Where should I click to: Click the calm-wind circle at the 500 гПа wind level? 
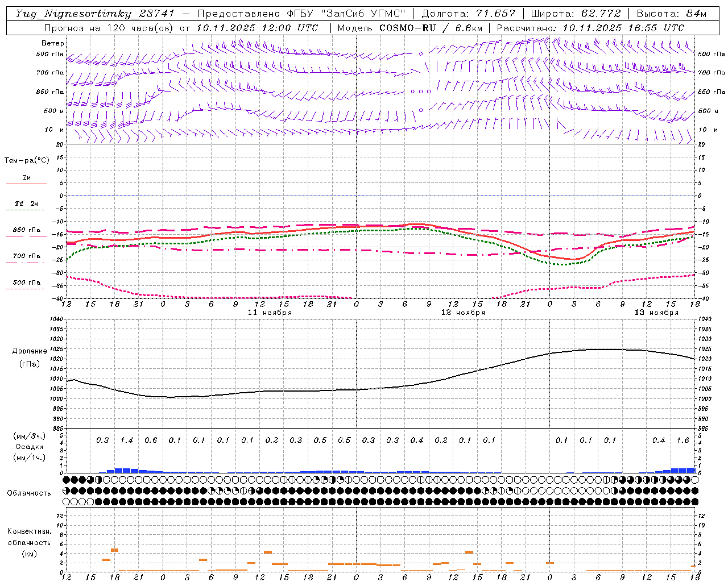pos(421,53)
